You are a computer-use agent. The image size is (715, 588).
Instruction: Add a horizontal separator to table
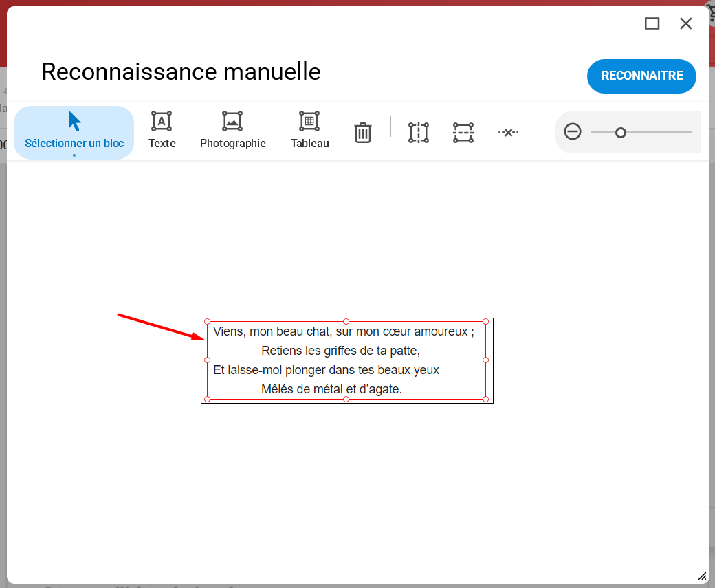(x=463, y=133)
